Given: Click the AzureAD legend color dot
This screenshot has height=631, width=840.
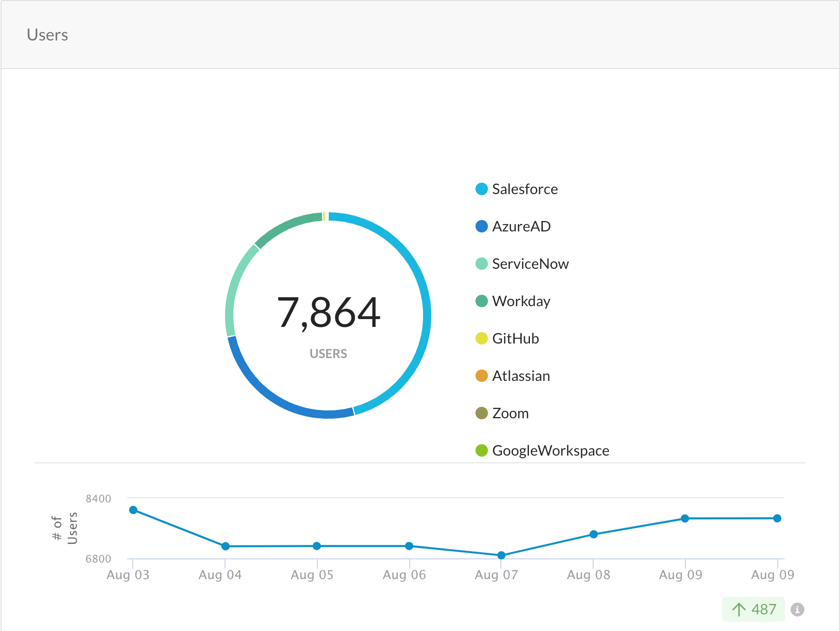Looking at the screenshot, I should [x=482, y=226].
